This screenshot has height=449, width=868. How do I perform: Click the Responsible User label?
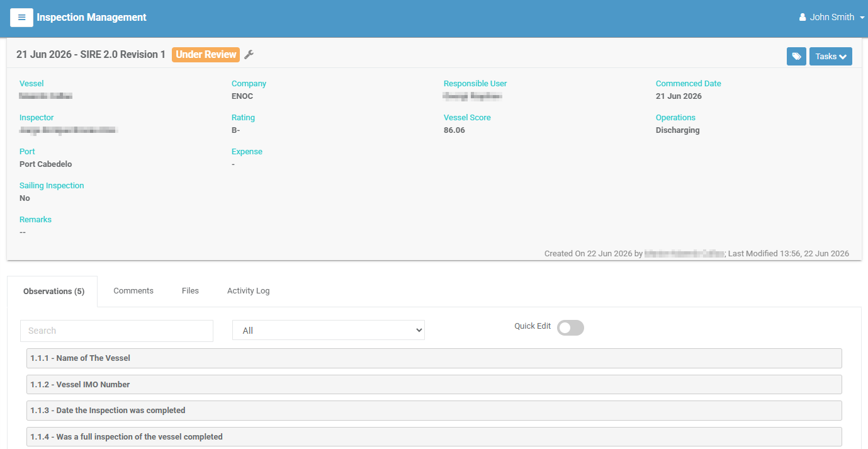475,84
